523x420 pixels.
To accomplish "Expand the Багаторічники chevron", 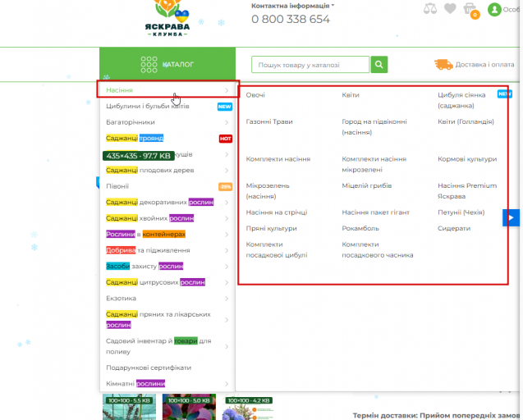I will click(x=227, y=122).
